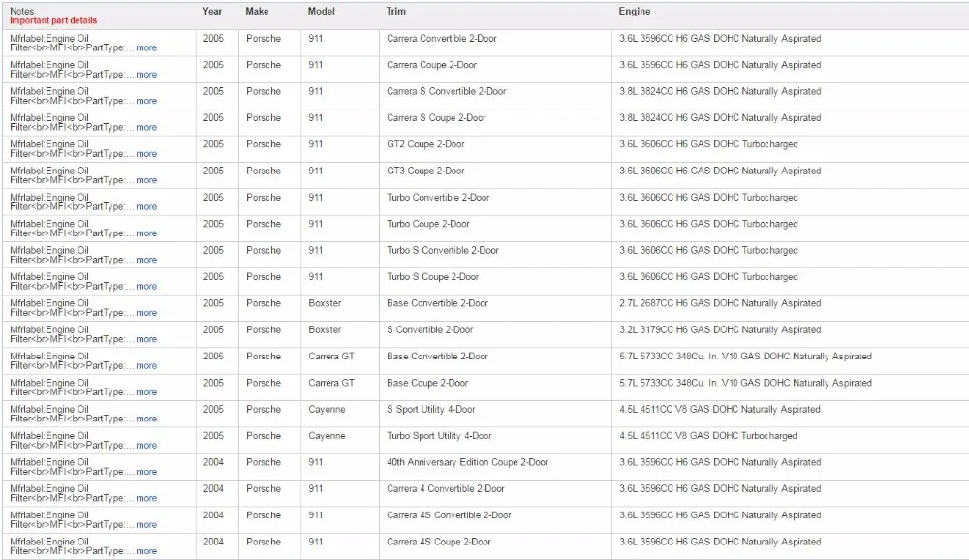The height and width of the screenshot is (560, 969).
Task: Click 'more' in Carrera 4 Convertible row
Action: point(146,499)
